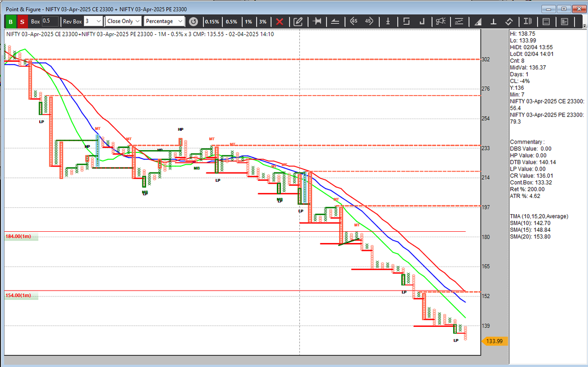Click the red S sell button
The image size is (588, 367).
coord(22,22)
